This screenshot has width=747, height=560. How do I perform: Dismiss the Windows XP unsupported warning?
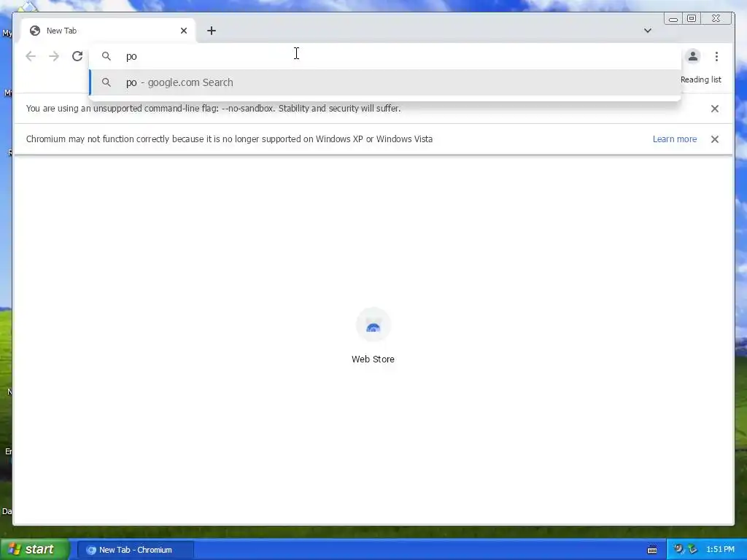pos(715,139)
